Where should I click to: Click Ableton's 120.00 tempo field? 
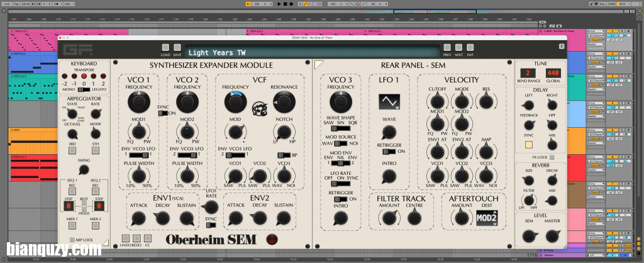tap(26, 4)
